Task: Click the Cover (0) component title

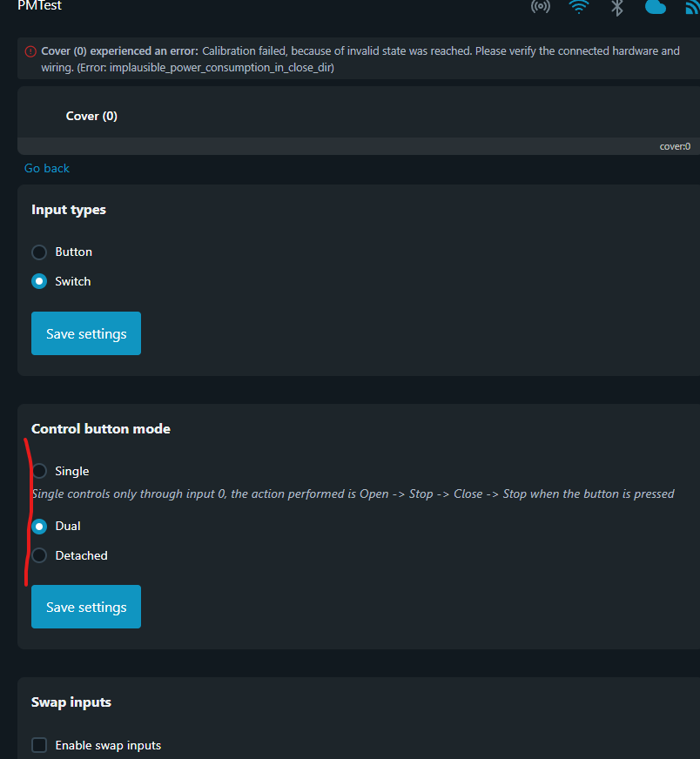Action: tap(91, 116)
